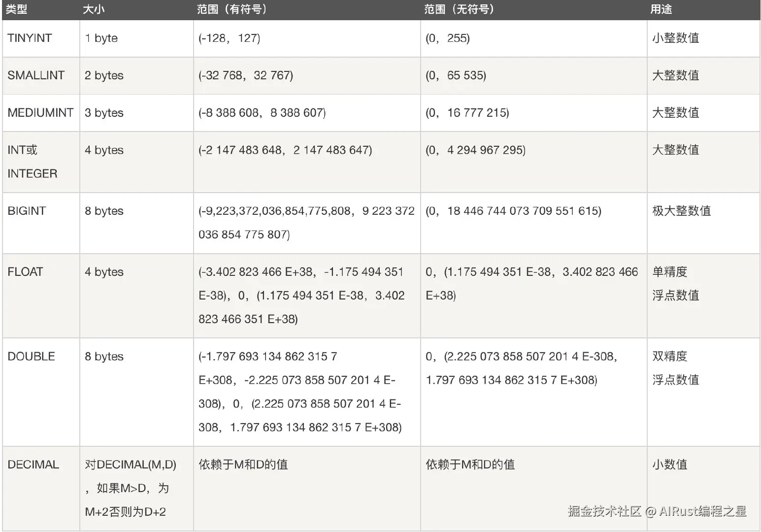Click the INT或 INTEGER cell
Image resolution: width=761 pixels, height=532 pixels.
pos(41,162)
